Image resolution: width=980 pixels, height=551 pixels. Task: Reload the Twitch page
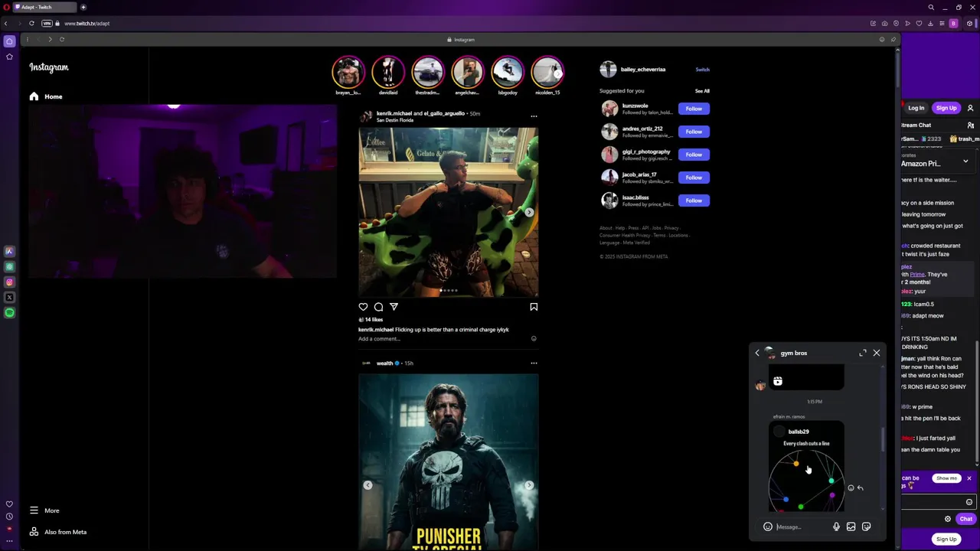[31, 23]
